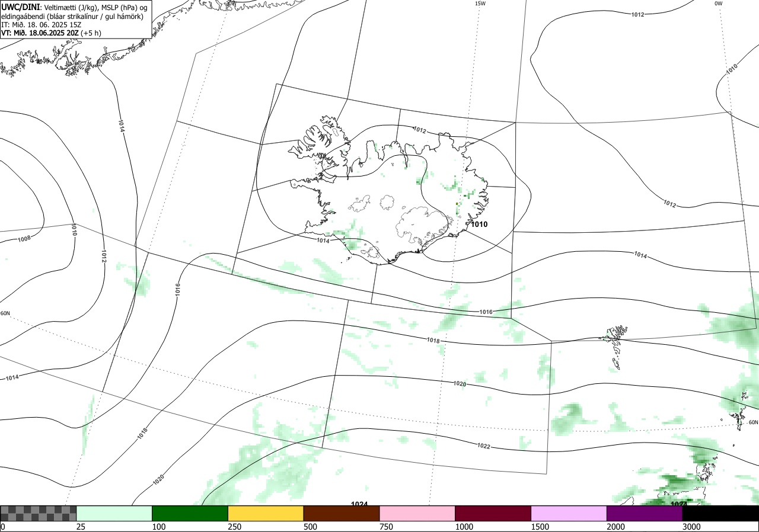Select the lavender 1500–2000 legend swatch
Screen dimensions: 759x532
tap(569, 513)
